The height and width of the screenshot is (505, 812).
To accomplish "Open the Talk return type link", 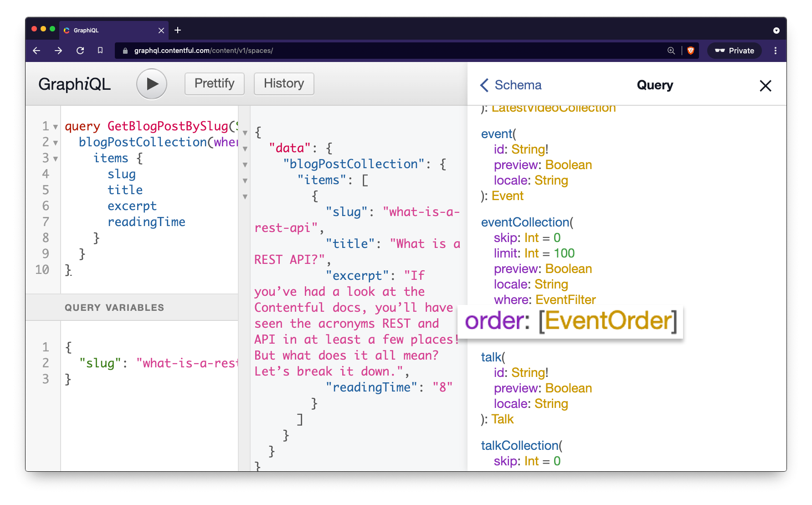I will 503,419.
